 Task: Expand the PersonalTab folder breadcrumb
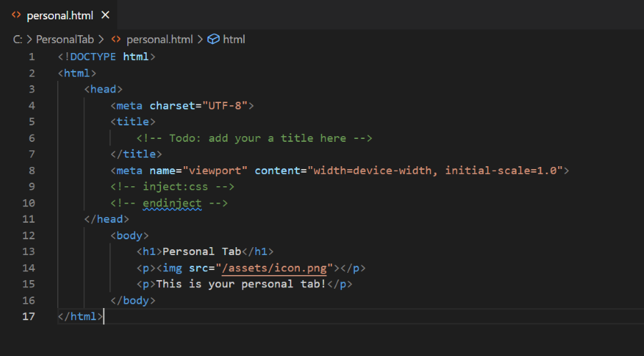pyautogui.click(x=65, y=39)
